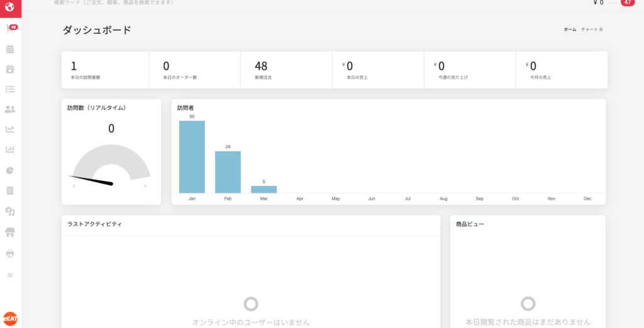Click the bar chart icon in sidebar
Viewport: 644px width, 328px height.
[x=10, y=150]
